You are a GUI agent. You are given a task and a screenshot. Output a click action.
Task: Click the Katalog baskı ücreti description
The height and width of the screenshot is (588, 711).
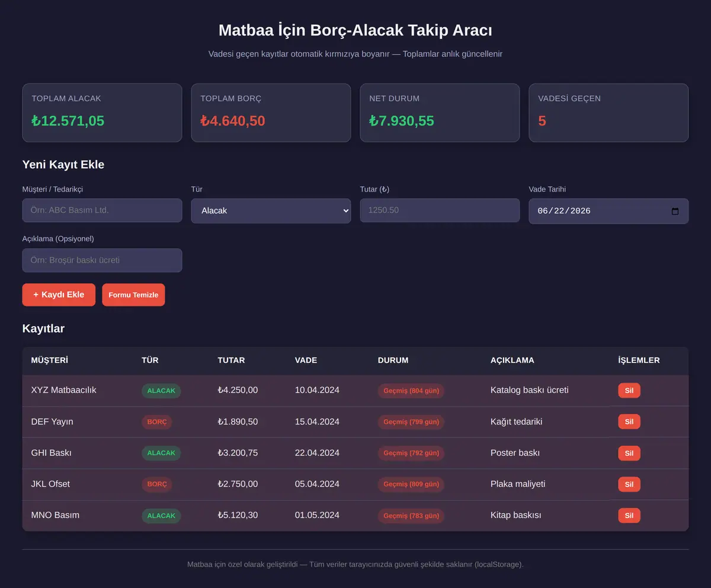[530, 390]
